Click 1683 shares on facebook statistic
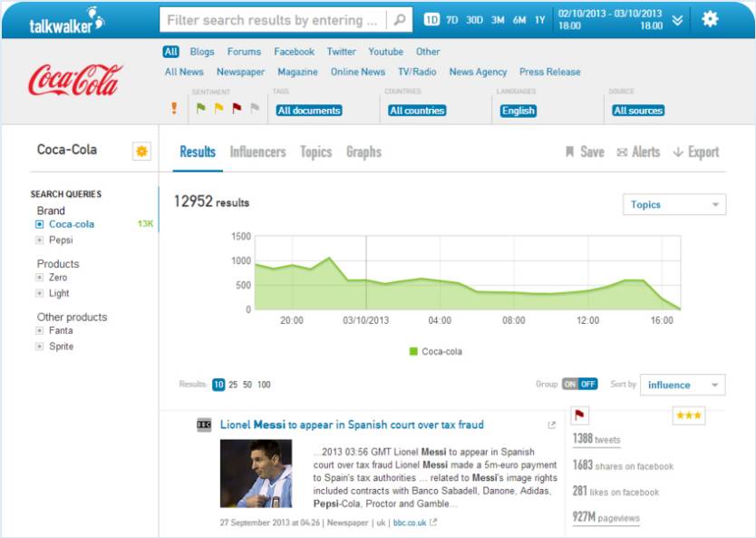Image resolution: width=756 pixels, height=538 pixels. 623,465
